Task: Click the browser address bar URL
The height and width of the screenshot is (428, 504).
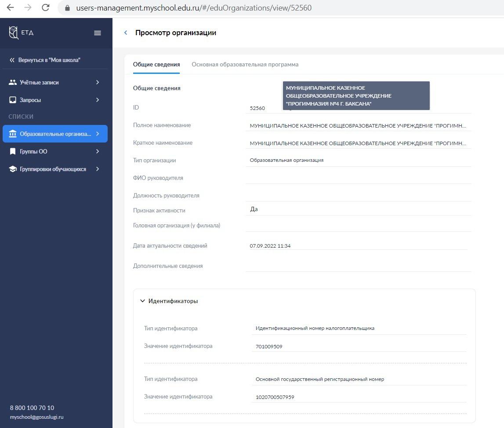Action: 194,8
